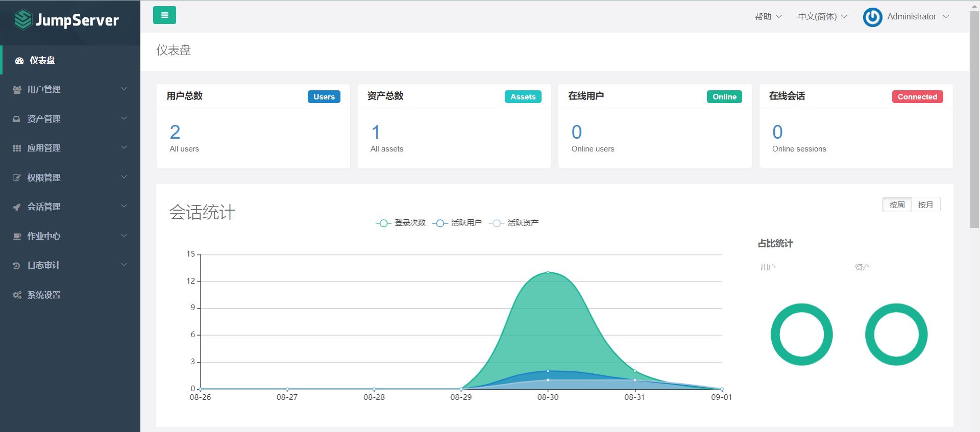Toggle 登录次数 legend series marker

pos(384,223)
